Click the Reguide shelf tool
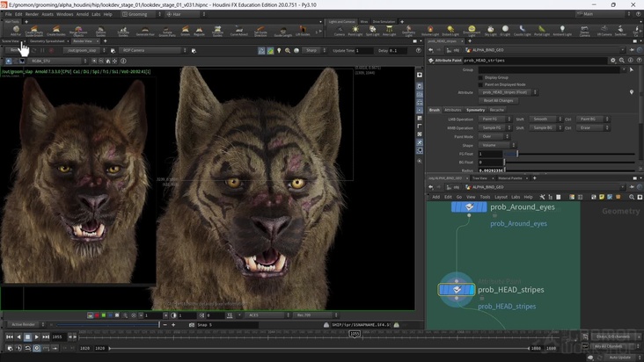The height and width of the screenshot is (362, 644). point(199,31)
